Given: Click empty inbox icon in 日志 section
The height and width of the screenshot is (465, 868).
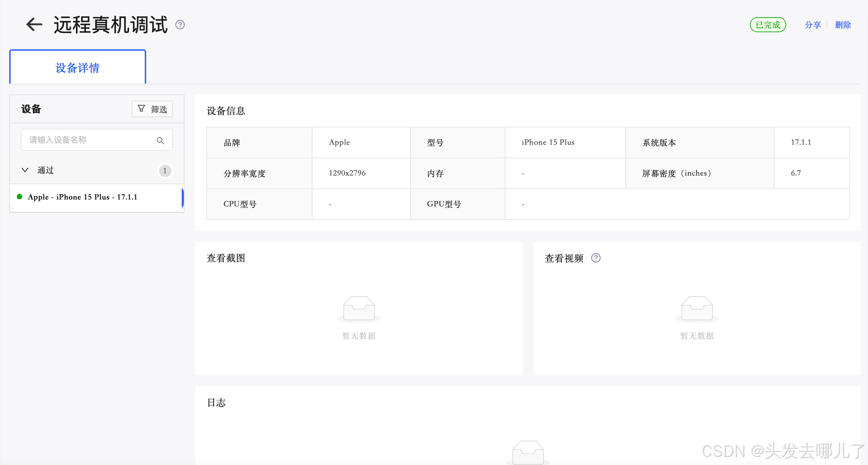Looking at the screenshot, I should (x=528, y=452).
